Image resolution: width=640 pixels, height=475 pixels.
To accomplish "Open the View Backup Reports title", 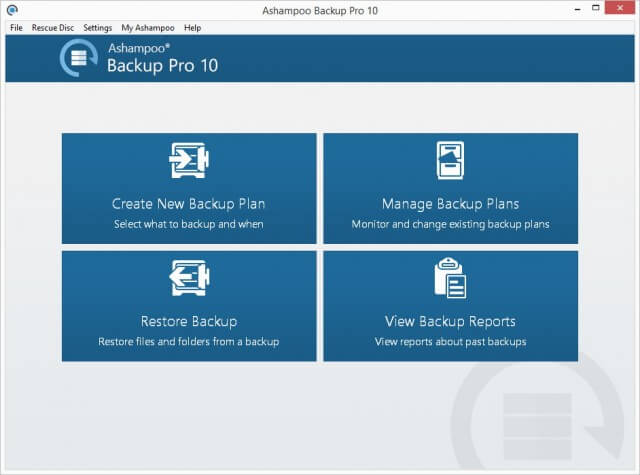I will click(450, 322).
